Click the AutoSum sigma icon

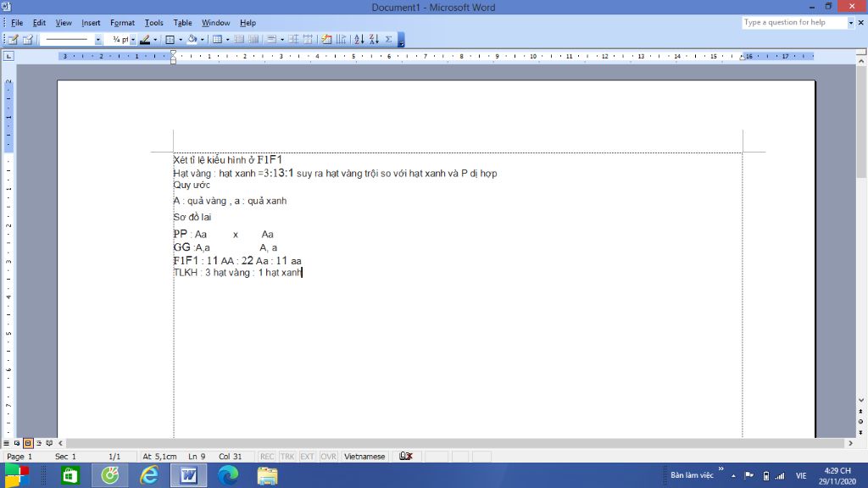tap(388, 39)
